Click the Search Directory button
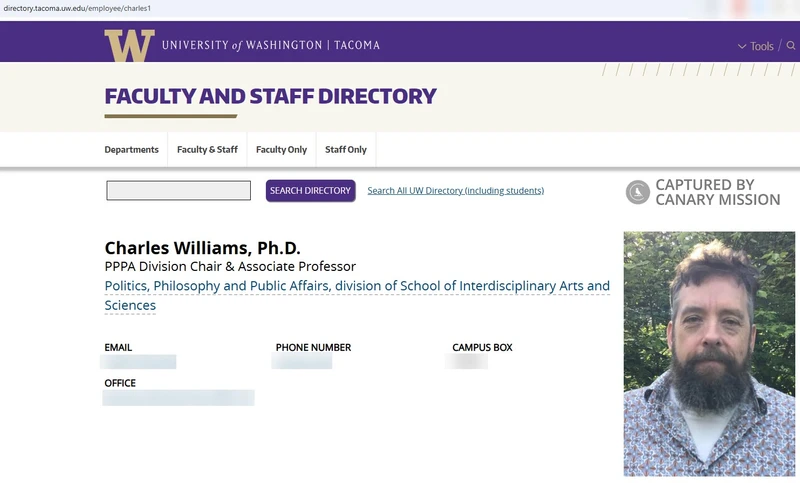 coord(310,191)
